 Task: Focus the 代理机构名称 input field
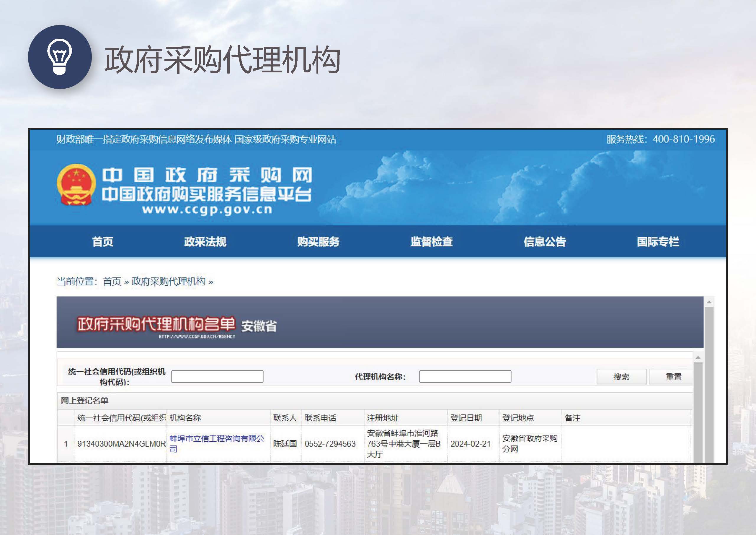(x=465, y=377)
